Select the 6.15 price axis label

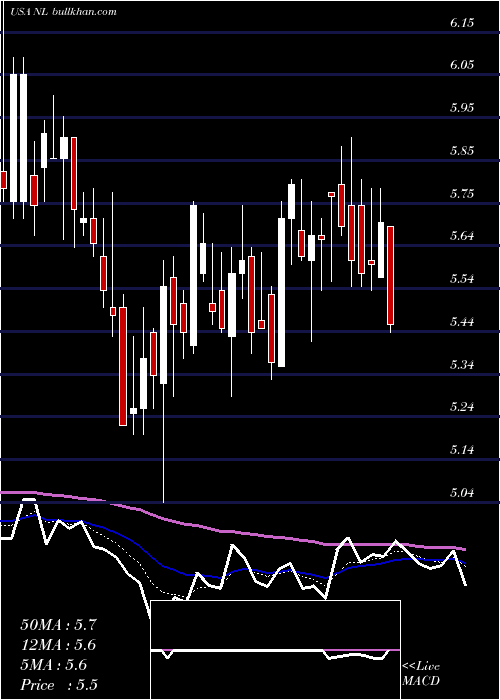[x=462, y=23]
